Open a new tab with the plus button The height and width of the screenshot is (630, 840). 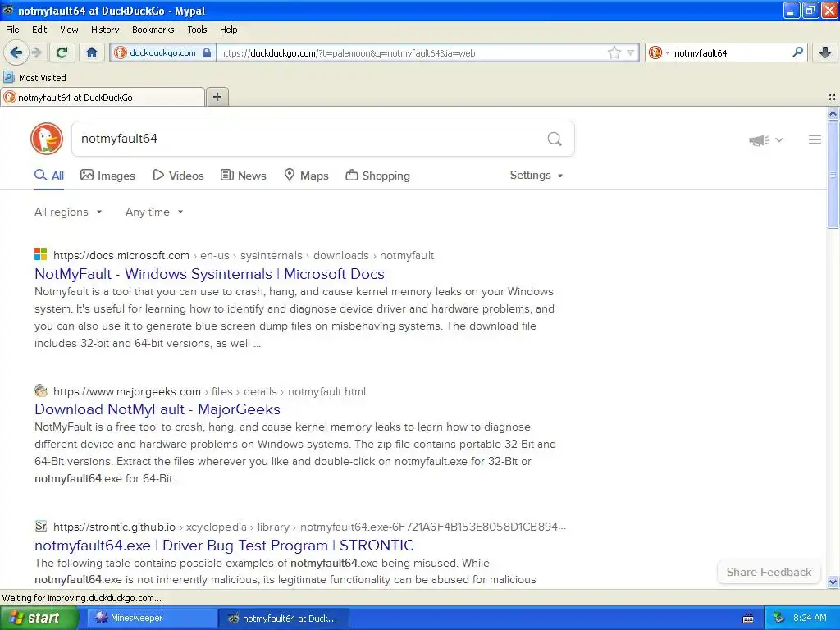[217, 97]
